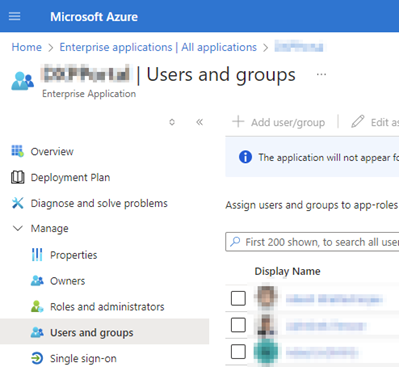Collapse the sidebar with double chevron

click(x=199, y=122)
